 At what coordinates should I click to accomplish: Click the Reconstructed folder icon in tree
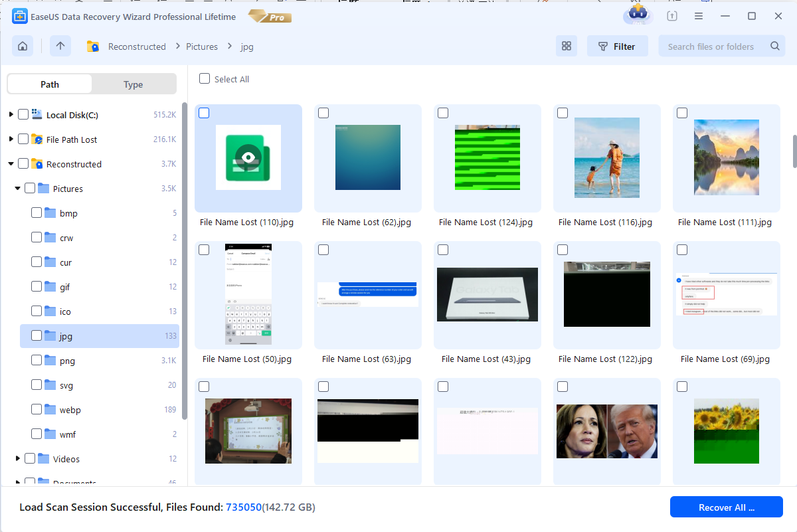pos(37,164)
